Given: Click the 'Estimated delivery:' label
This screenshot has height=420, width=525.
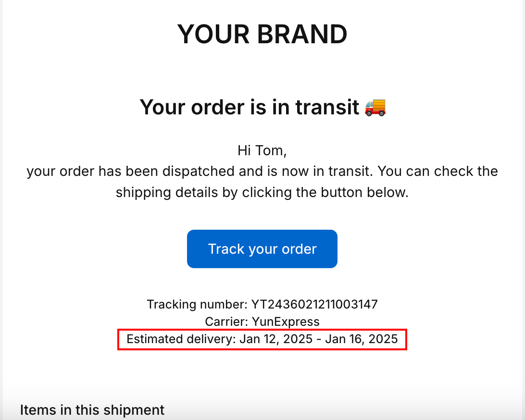Looking at the screenshot, I should pos(181,339).
